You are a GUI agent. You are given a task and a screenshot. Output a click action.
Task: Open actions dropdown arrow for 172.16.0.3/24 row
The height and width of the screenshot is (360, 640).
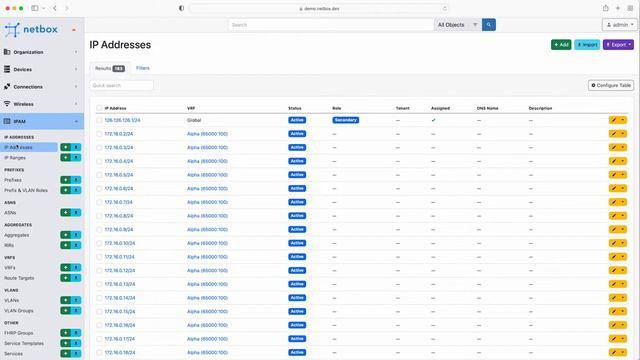(x=623, y=147)
